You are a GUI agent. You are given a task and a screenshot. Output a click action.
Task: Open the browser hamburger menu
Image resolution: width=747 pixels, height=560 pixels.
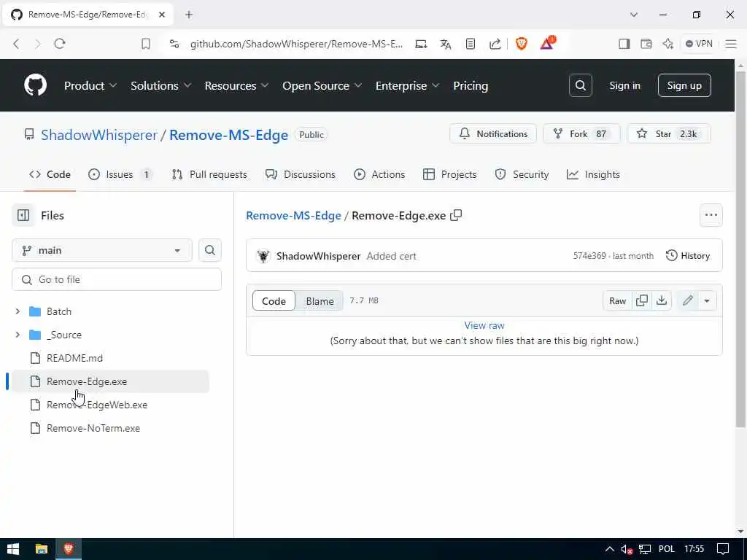tap(731, 44)
